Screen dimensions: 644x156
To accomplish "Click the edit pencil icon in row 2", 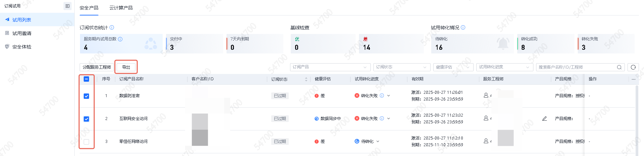I will pyautogui.click(x=545, y=119).
